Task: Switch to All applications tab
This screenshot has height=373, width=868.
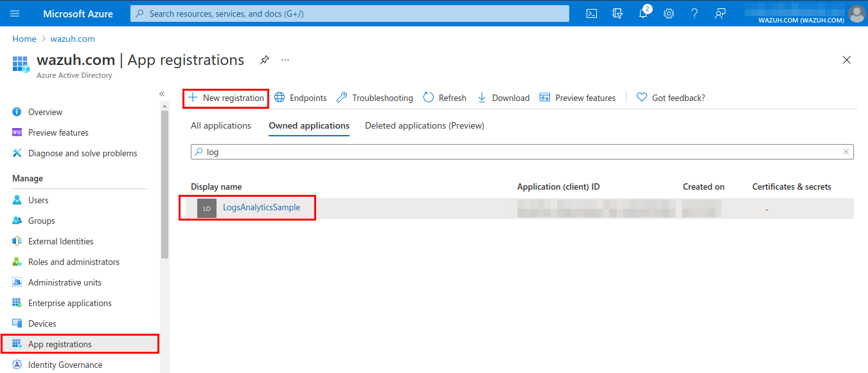Action: [221, 125]
